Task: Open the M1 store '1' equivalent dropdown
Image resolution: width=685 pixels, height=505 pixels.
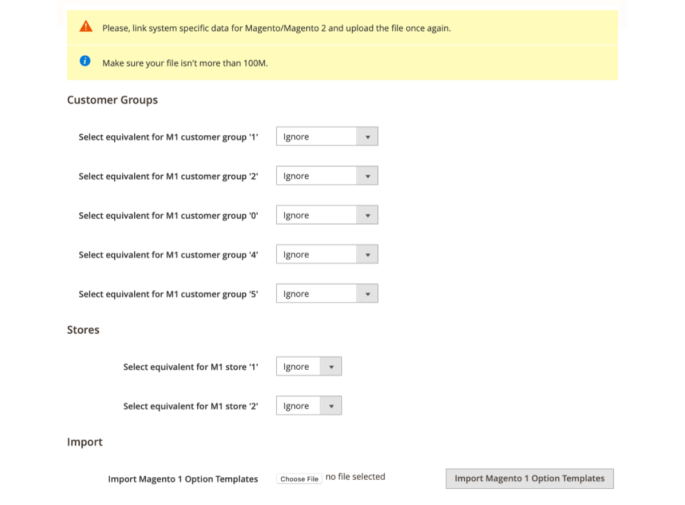Action: pos(308,367)
